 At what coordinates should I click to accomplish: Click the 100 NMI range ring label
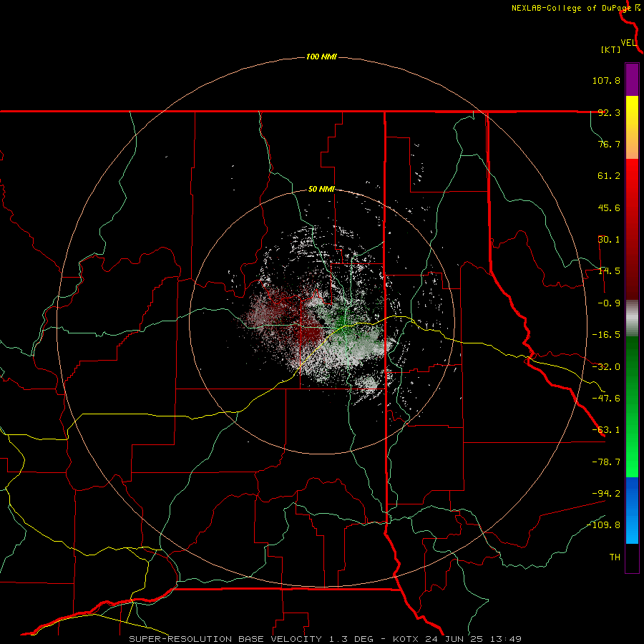coord(321,57)
